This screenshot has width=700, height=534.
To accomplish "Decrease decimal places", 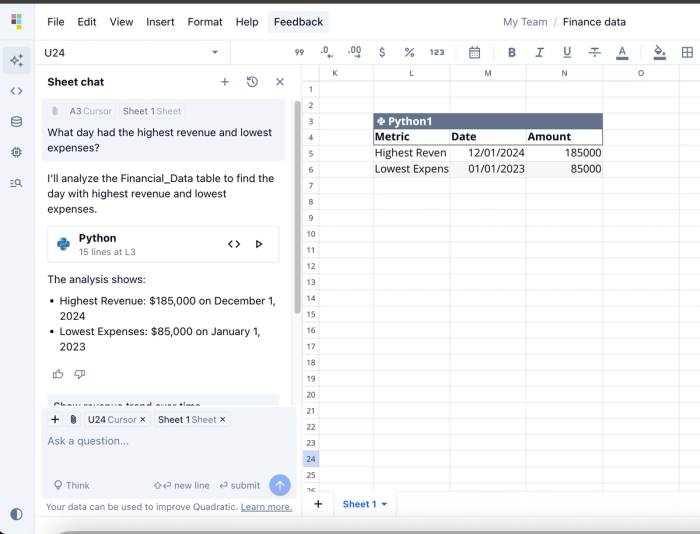I will (327, 52).
